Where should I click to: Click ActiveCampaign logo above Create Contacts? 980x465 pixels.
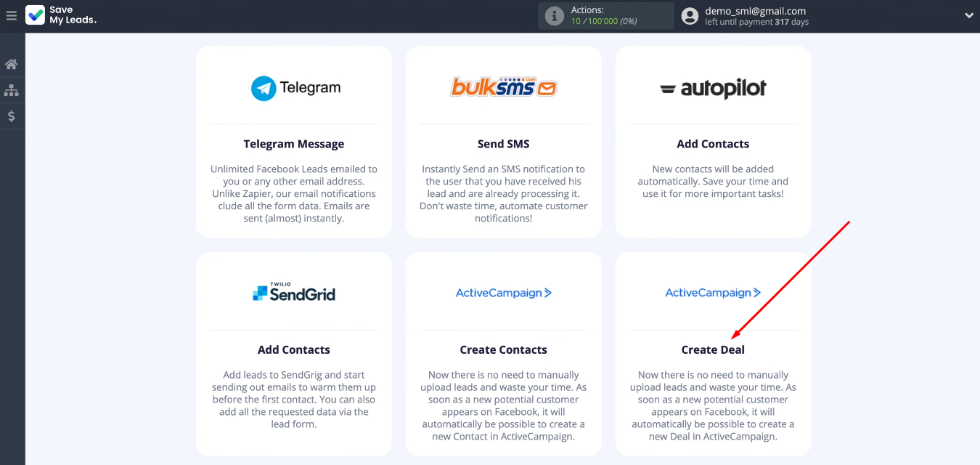click(x=504, y=293)
